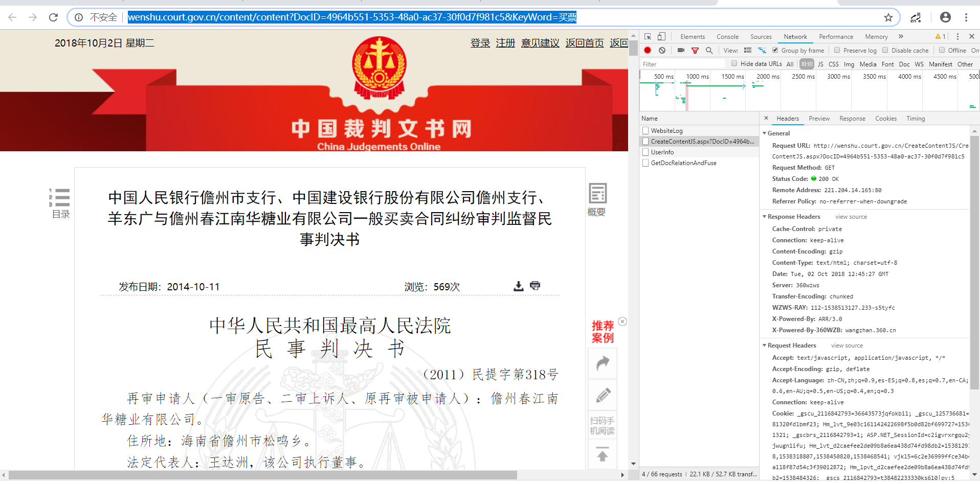Collapse the General headers section
980x484 pixels.
point(765,133)
